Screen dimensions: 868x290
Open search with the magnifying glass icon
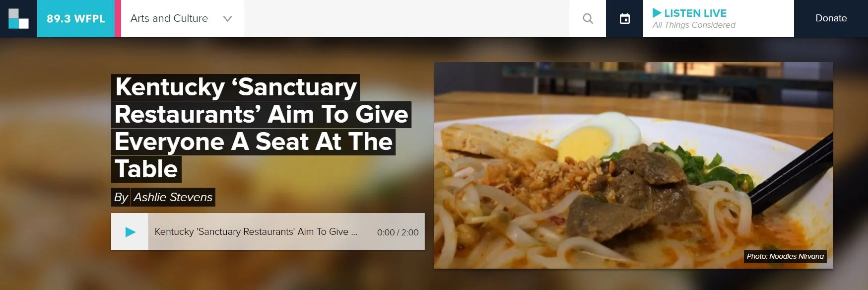[x=588, y=18]
